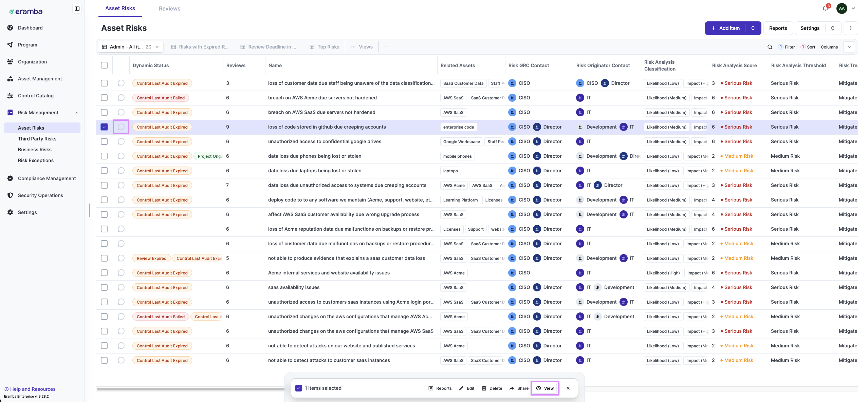Open the comment bubble on the first risk row
The height and width of the screenshot is (402, 868).
121,83
